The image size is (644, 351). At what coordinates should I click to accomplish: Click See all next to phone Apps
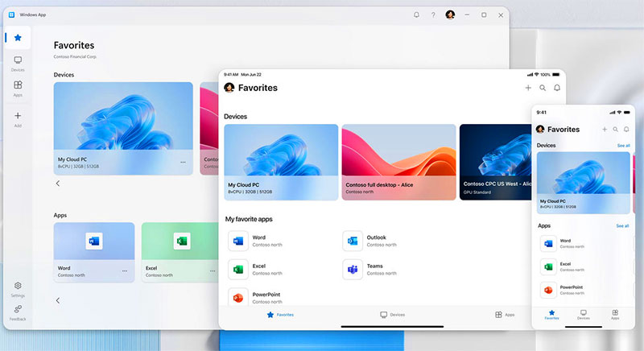[x=622, y=225]
